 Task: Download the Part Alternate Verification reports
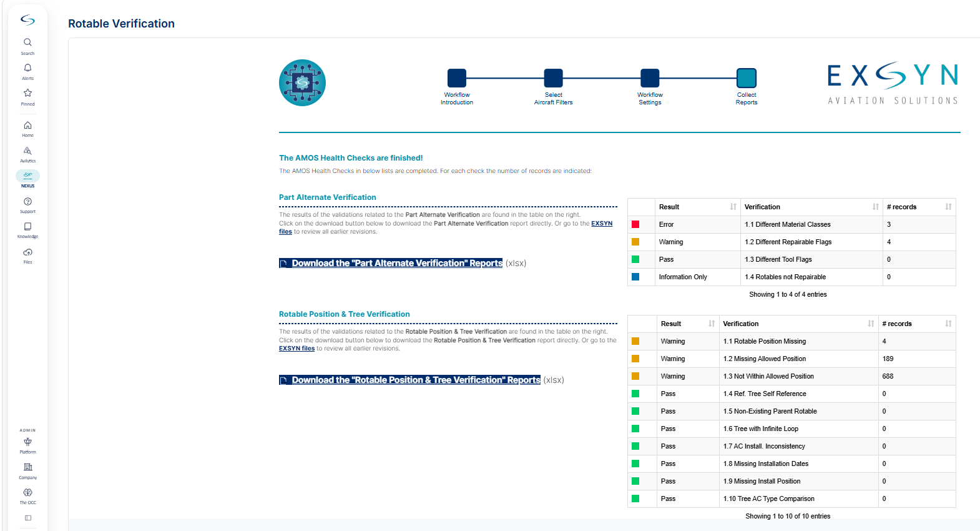[391, 263]
